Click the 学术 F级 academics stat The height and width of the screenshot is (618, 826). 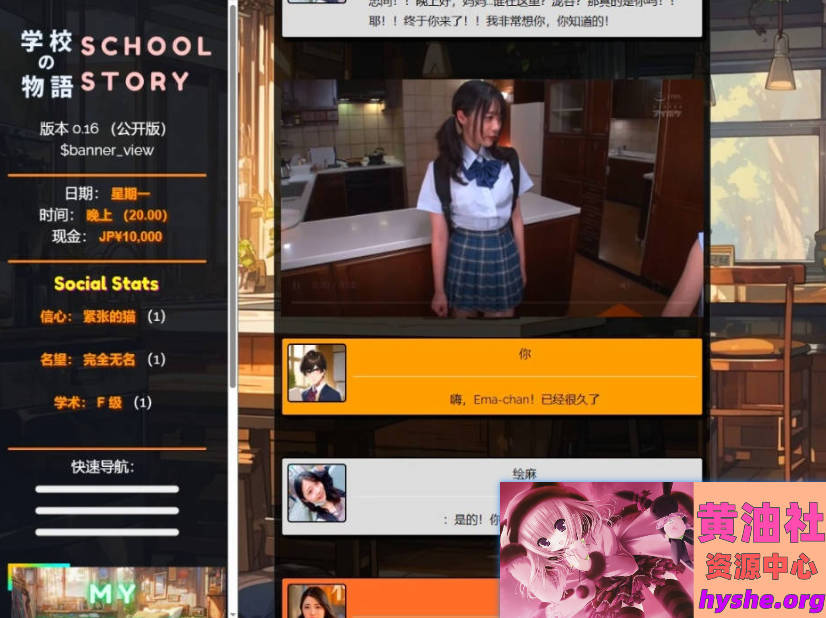[102, 403]
